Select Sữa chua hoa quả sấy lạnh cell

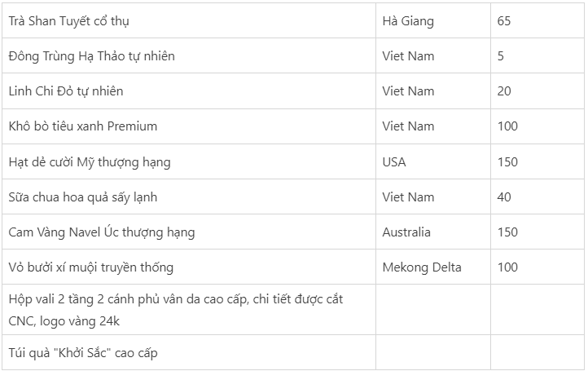tap(189, 197)
